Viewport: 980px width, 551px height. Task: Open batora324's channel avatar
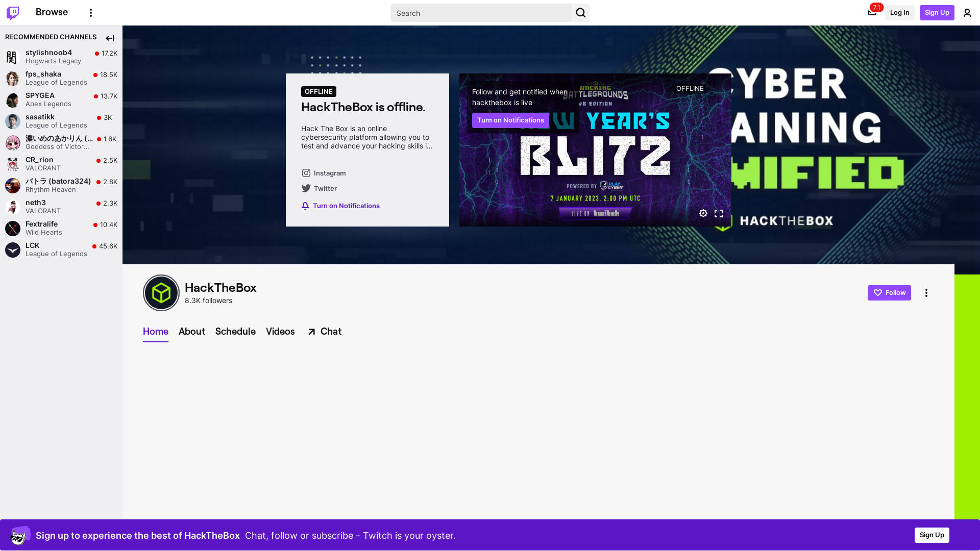[13, 185]
